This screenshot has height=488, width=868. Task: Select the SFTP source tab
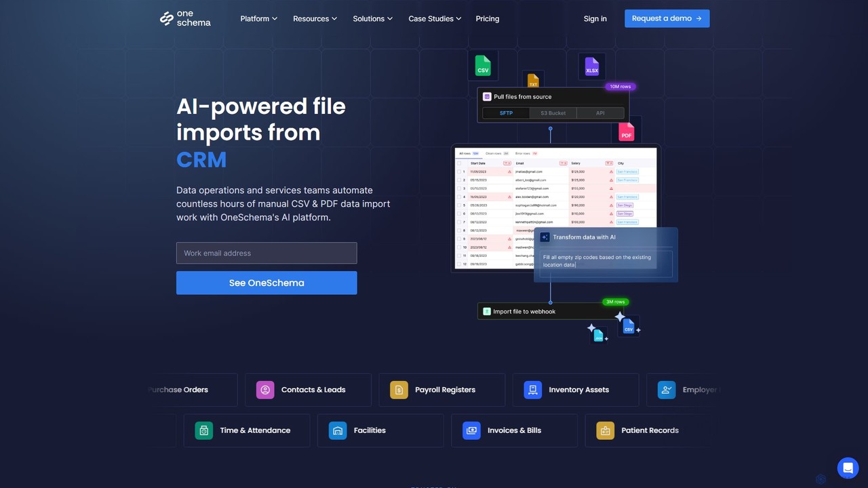(x=506, y=113)
